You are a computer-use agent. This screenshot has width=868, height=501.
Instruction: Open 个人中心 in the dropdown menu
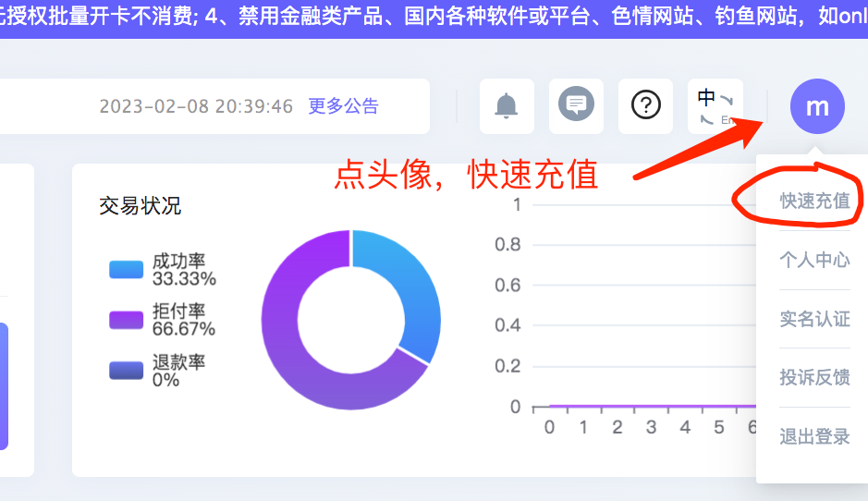815,260
